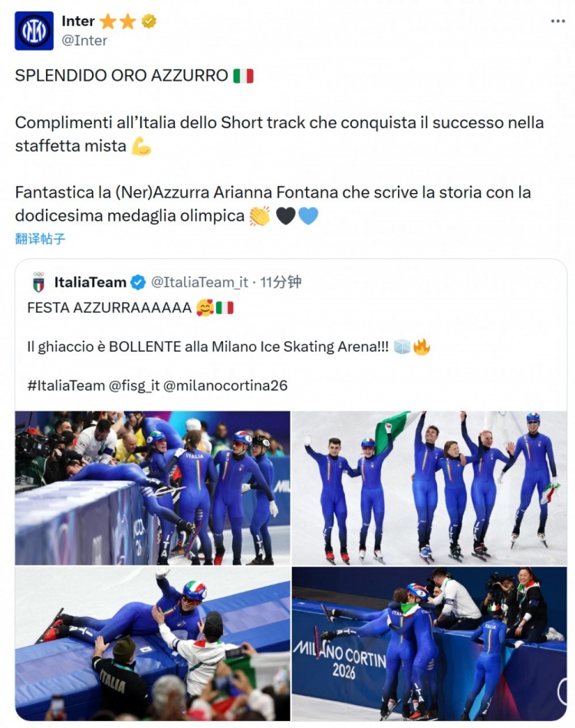Open ItaliaTeam account name in quoted post
The height and width of the screenshot is (728, 575).
pos(90,283)
